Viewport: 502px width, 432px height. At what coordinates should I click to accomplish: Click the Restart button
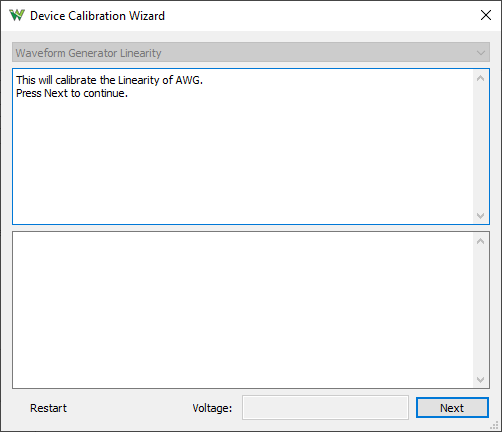[x=48, y=408]
